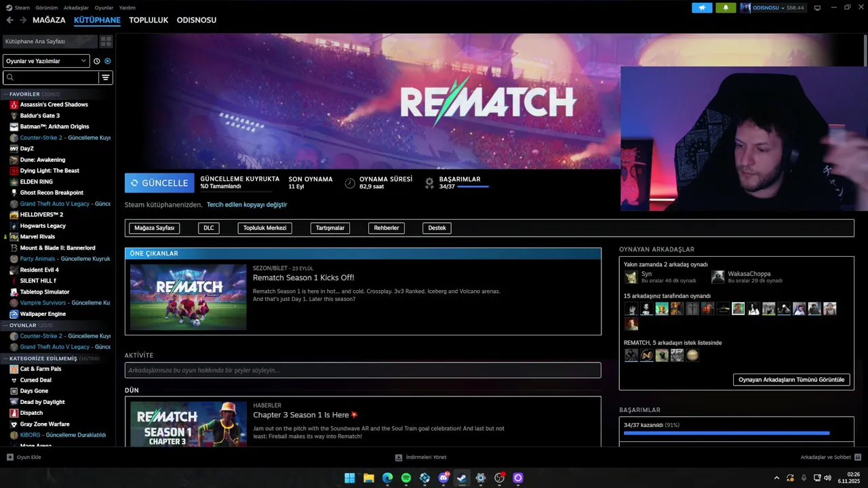Open the achievements trophy icon

[x=429, y=183]
